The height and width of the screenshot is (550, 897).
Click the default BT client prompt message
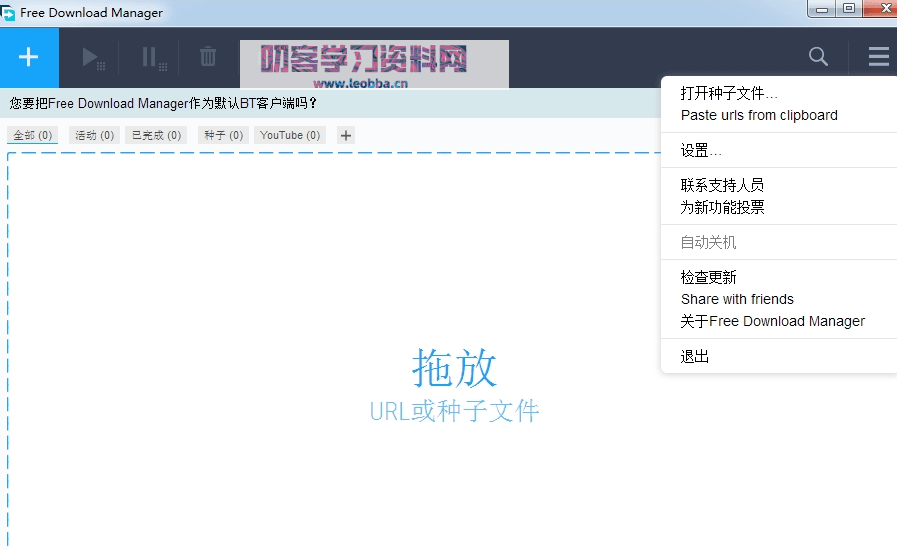coord(163,104)
